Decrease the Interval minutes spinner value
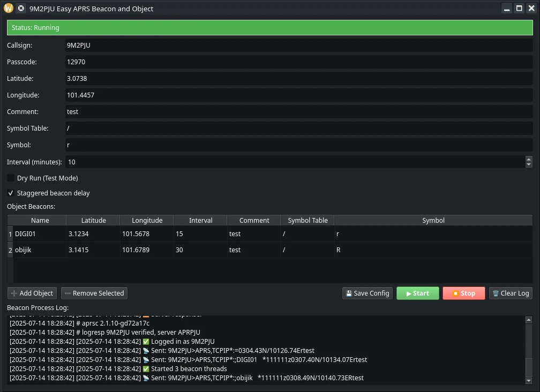This screenshot has width=540, height=392. tap(529, 165)
